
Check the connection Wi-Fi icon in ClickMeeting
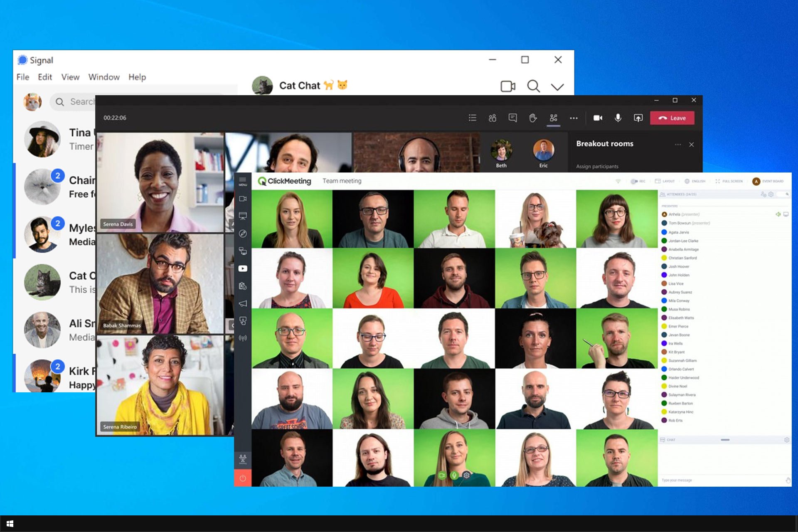click(618, 181)
